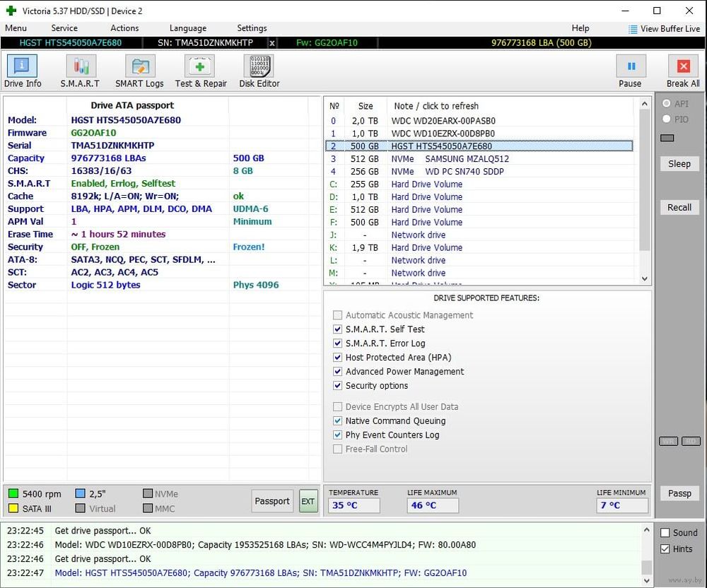Select NVMe SAMSUNG MZALQ512 drive

pos(479,158)
